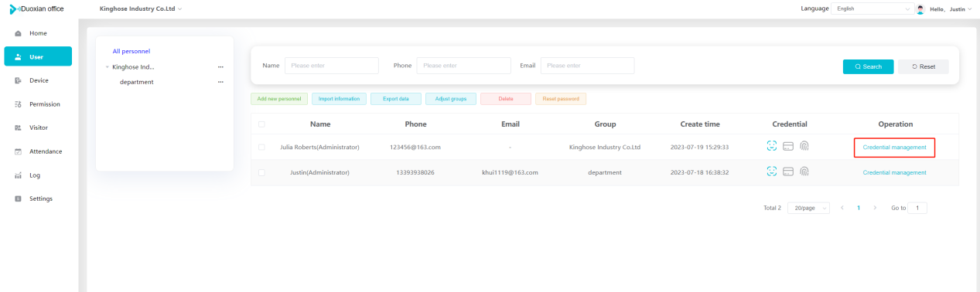The height and width of the screenshot is (292, 980).
Task: Focus the Phone search field
Action: 463,66
